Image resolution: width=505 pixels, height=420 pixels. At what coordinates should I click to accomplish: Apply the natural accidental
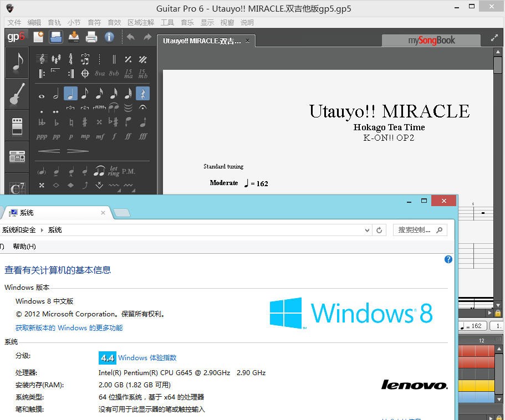[x=71, y=122]
